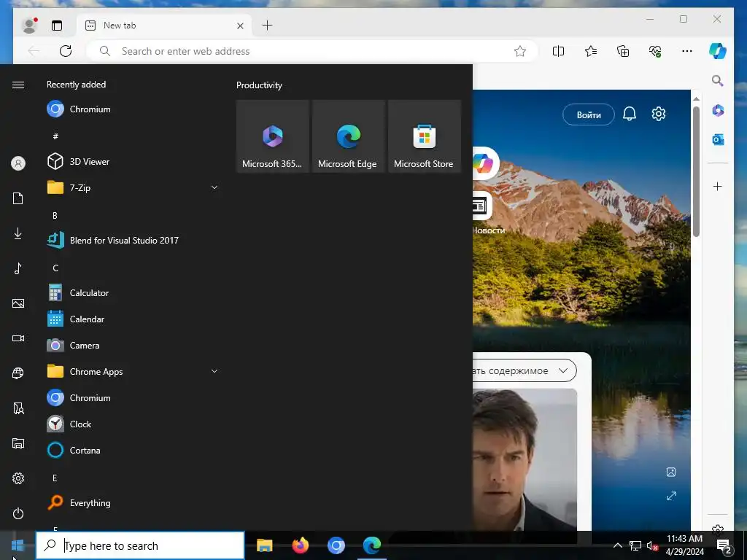Expand the Chrome Apps folder chevron
This screenshot has width=747, height=560.
214,371
